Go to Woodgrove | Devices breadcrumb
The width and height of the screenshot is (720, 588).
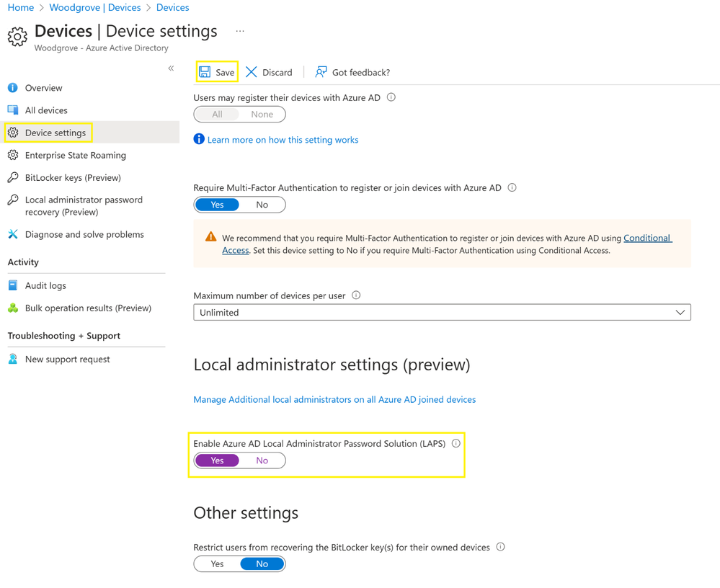pos(94,7)
